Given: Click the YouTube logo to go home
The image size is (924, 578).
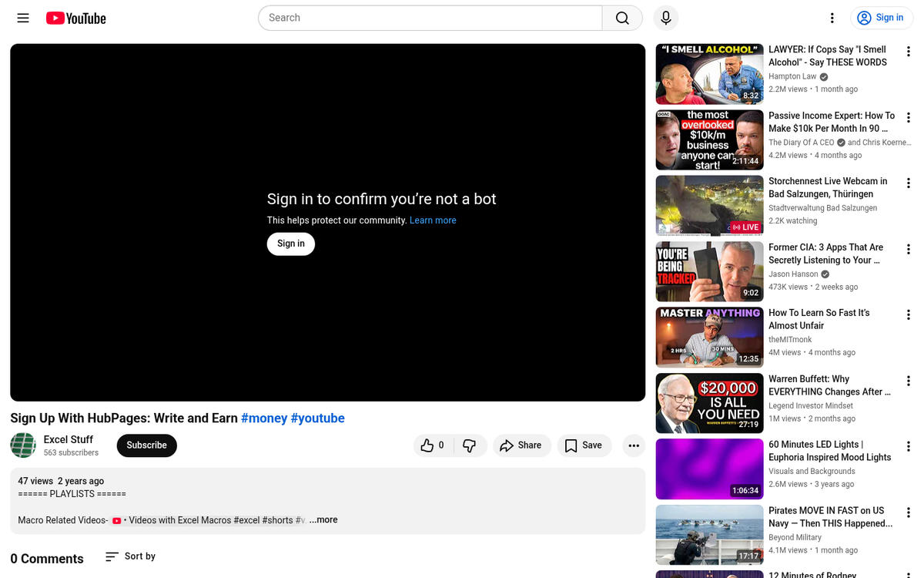Looking at the screenshot, I should tap(75, 18).
